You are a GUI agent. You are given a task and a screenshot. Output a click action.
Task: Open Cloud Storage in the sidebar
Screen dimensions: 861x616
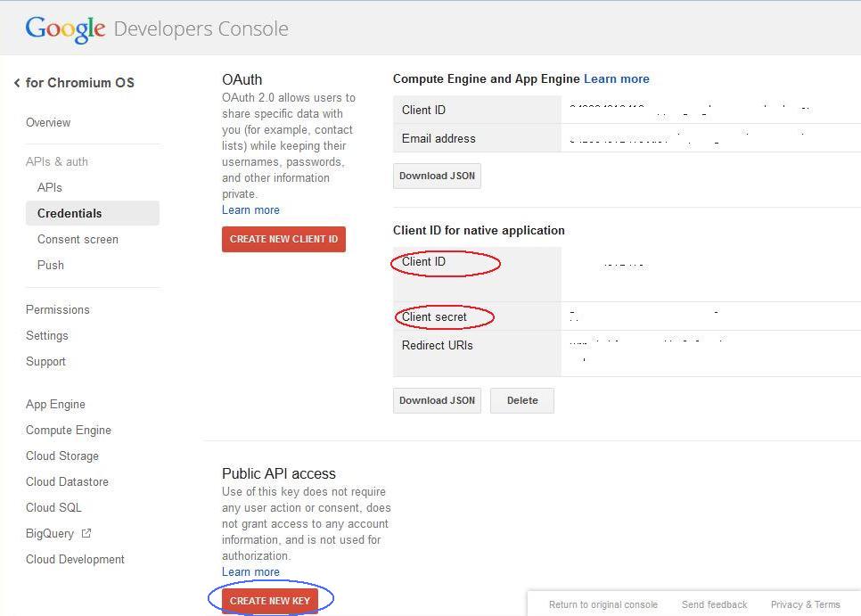coord(62,456)
